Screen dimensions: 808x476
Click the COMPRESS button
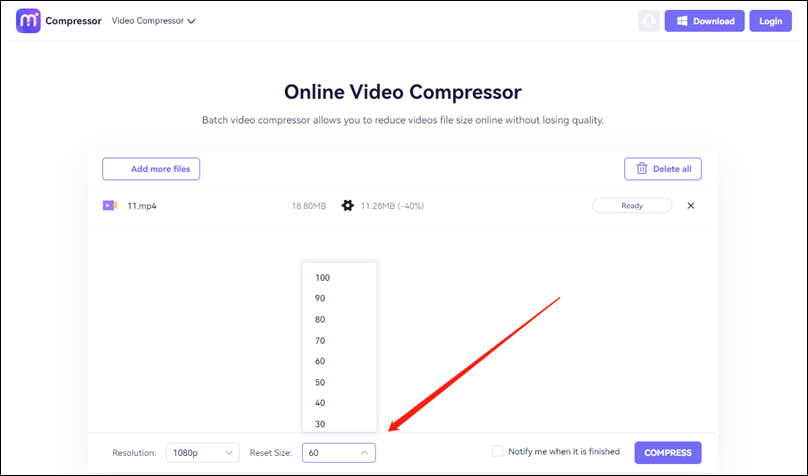point(668,453)
